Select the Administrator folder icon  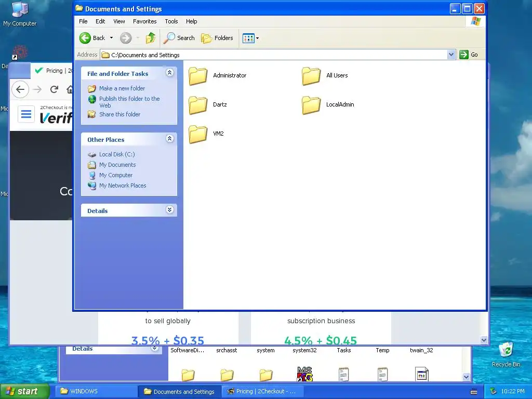[x=198, y=76]
